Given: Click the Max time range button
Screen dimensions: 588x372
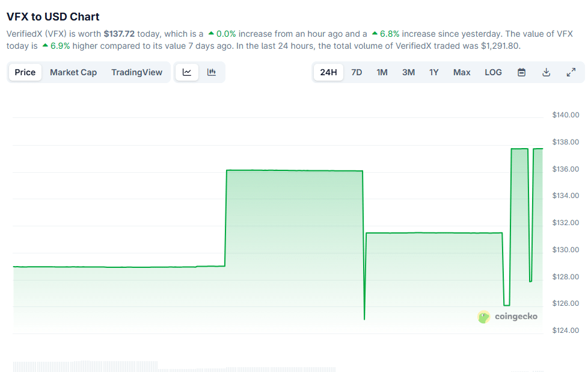Looking at the screenshot, I should pyautogui.click(x=461, y=72).
